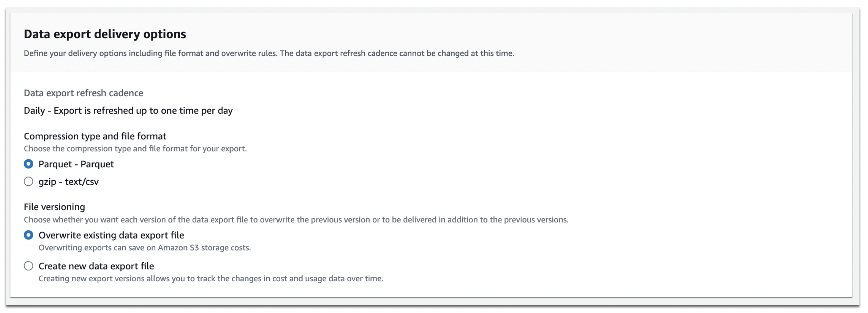Choose Create new data export file versioning
This screenshot has height=313, width=868.
(x=29, y=266)
